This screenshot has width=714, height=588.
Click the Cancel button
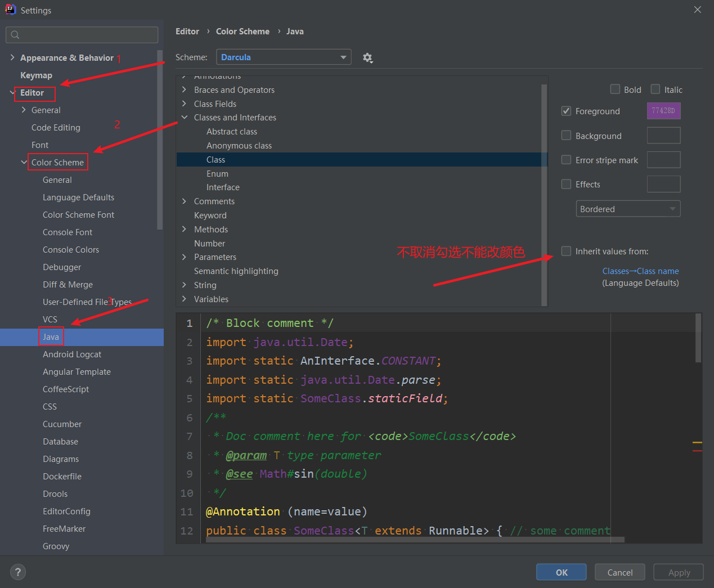[620, 572]
